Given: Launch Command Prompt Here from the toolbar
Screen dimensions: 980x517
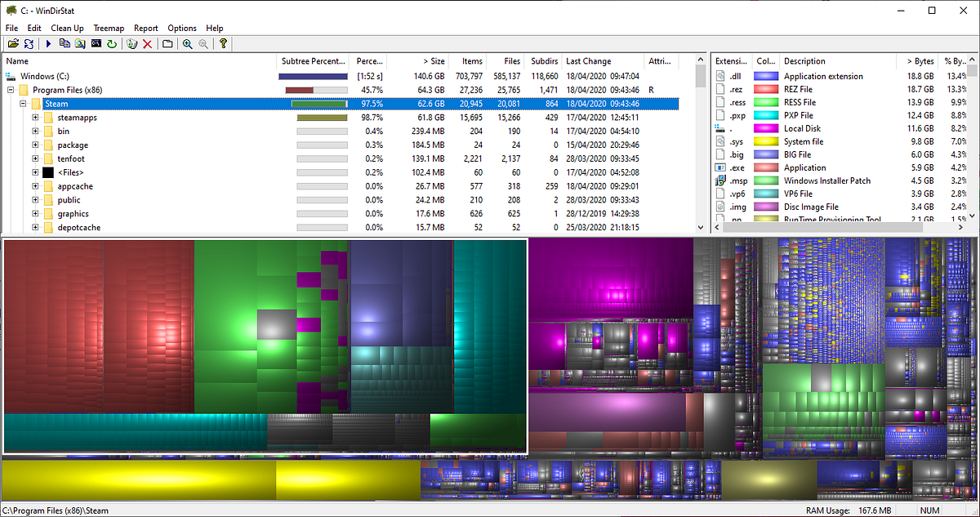Looking at the screenshot, I should (97, 43).
